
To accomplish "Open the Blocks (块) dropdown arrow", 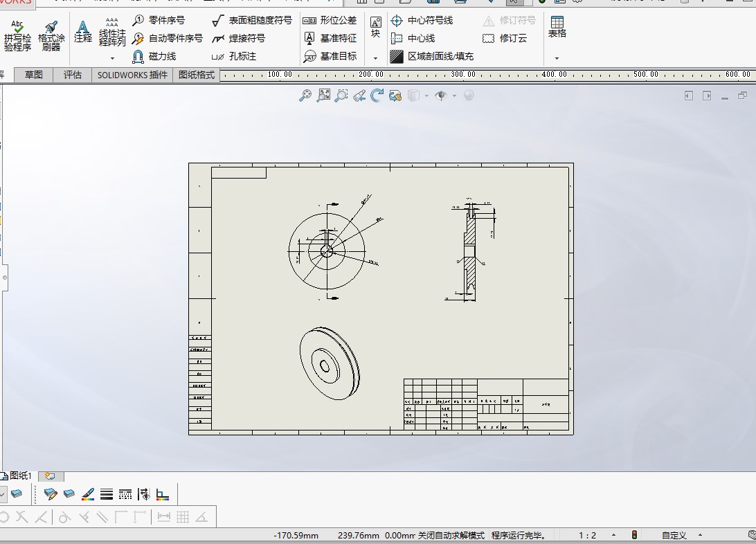I will pos(375,58).
